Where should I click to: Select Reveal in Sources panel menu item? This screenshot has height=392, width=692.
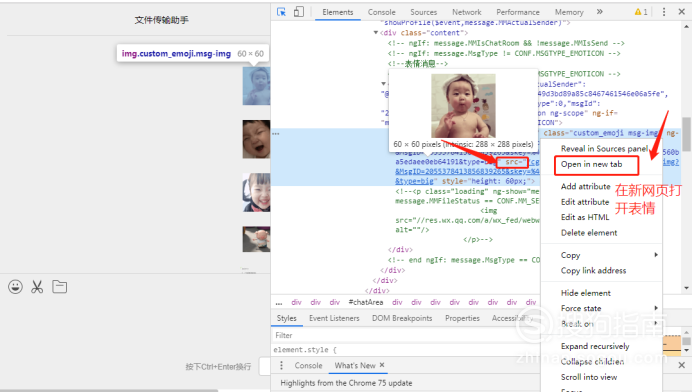[604, 149]
